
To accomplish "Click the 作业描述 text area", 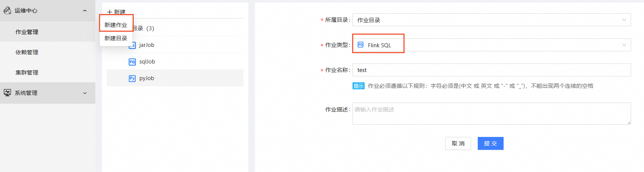I will 491,114.
